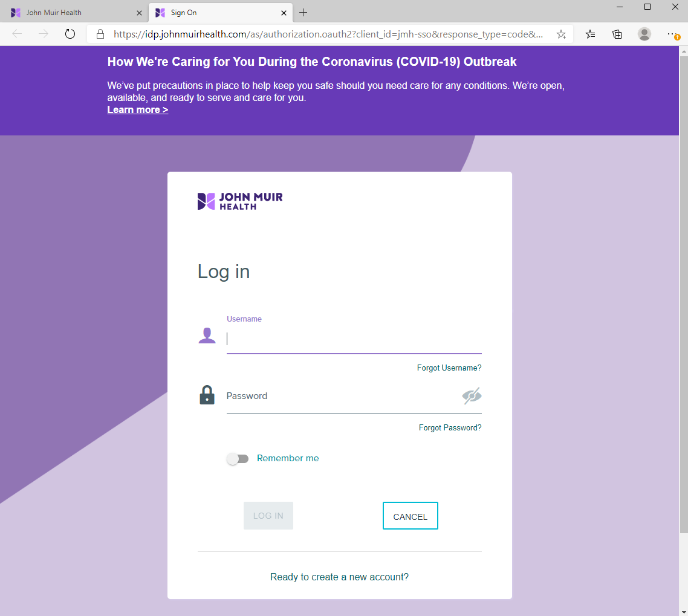Refresh the current page
Screen dimensions: 688x616
point(70,34)
